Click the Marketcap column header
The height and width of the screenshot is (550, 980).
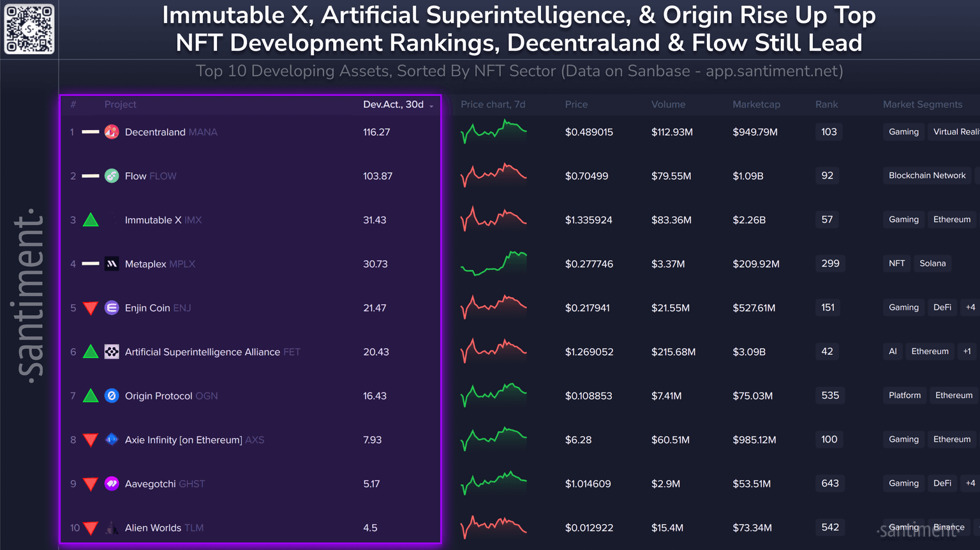[756, 105]
